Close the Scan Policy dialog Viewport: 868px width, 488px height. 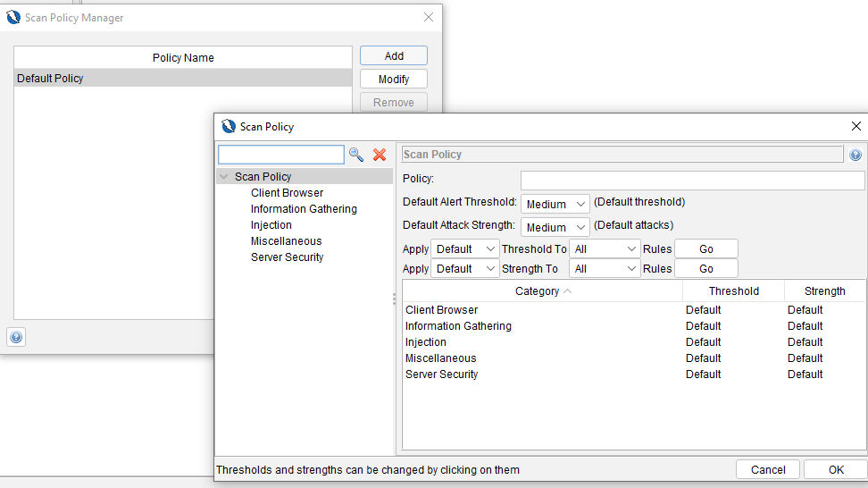pos(855,126)
